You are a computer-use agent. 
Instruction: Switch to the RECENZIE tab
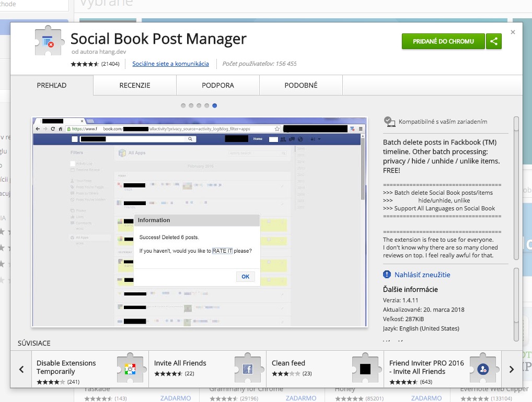(x=135, y=86)
